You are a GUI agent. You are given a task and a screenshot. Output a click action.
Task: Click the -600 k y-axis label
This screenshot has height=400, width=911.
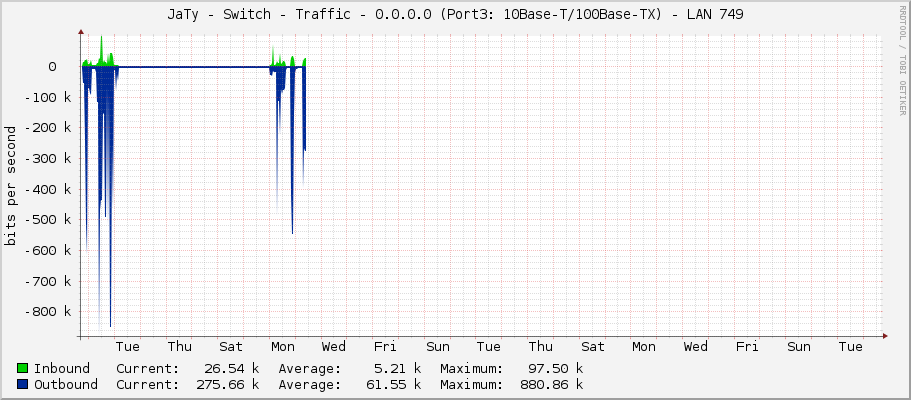(x=49, y=251)
